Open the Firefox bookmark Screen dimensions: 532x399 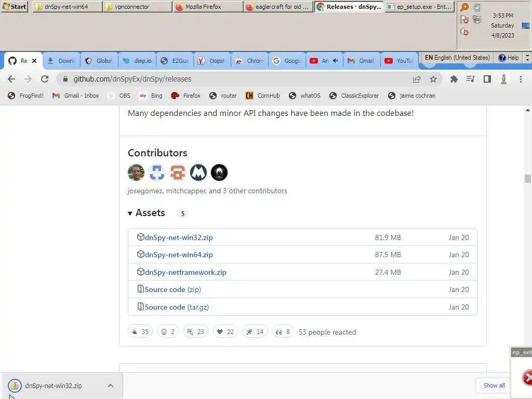coord(185,96)
